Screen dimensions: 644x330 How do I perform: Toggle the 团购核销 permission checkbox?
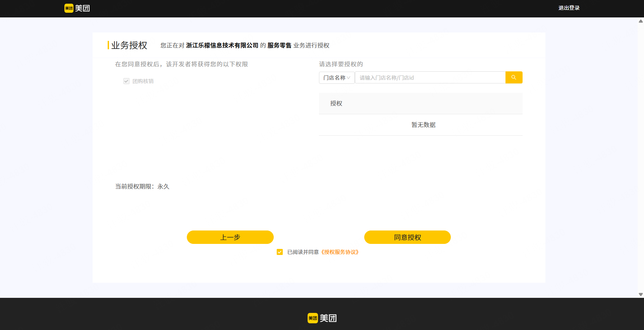[126, 81]
